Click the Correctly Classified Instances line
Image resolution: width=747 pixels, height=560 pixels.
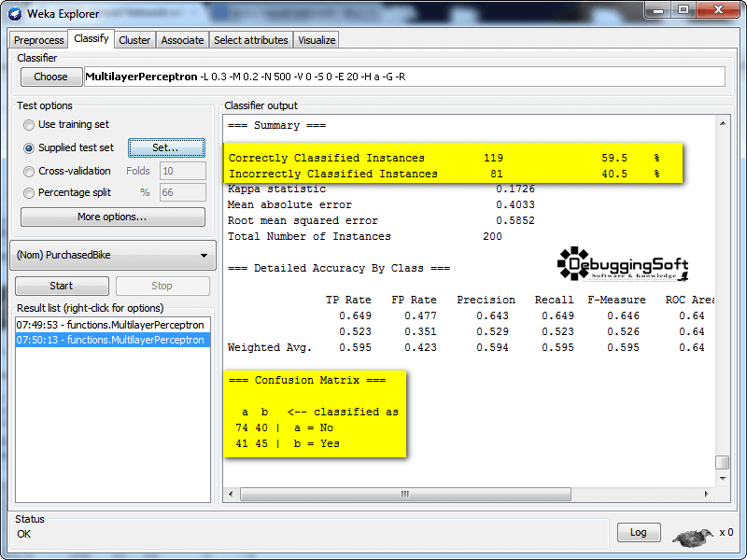[444, 158]
